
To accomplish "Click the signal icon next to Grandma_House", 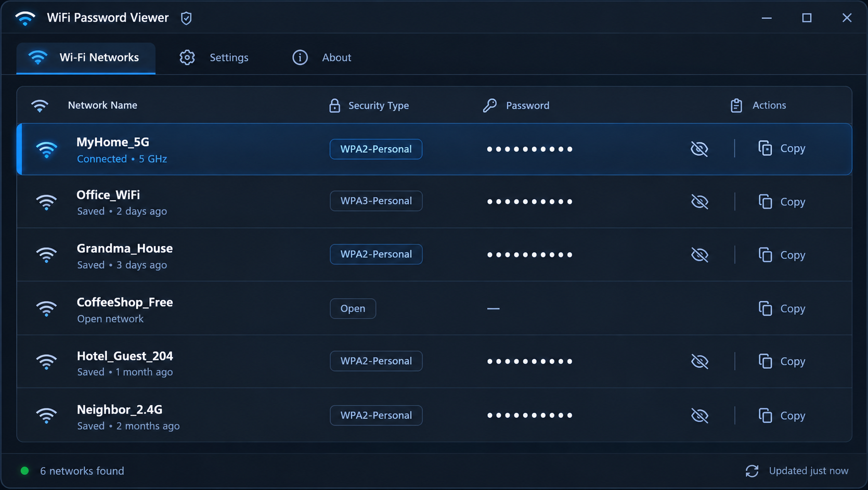I will pos(46,255).
